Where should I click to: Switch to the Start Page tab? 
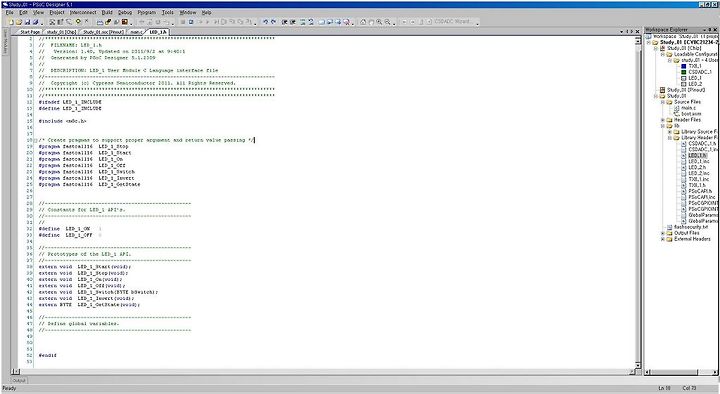[30, 32]
